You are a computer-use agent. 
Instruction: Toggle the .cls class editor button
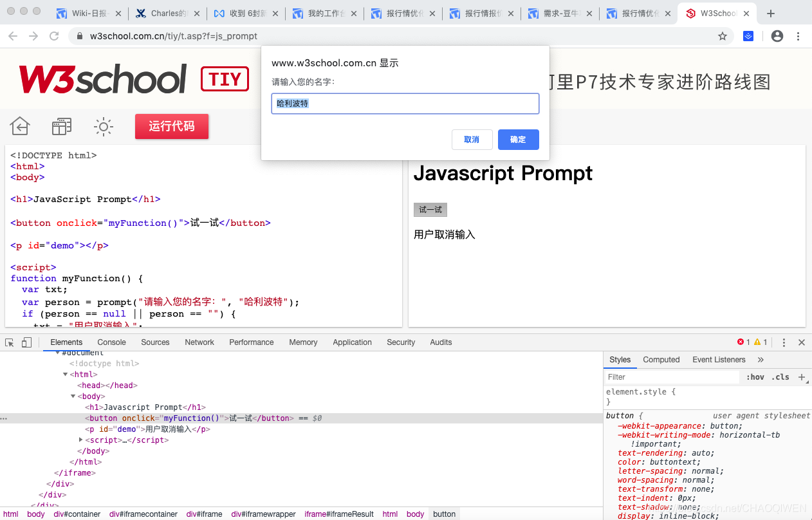[780, 377]
